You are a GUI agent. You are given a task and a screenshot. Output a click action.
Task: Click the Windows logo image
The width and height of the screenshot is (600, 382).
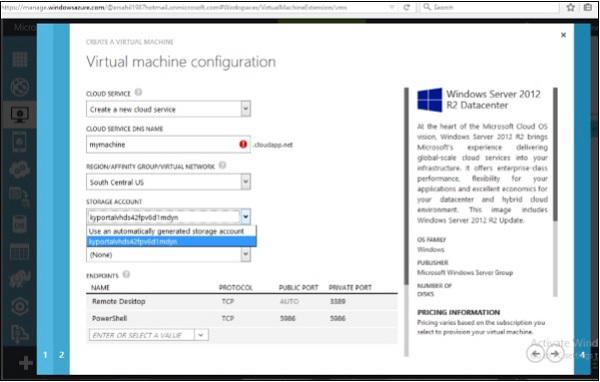pos(429,100)
